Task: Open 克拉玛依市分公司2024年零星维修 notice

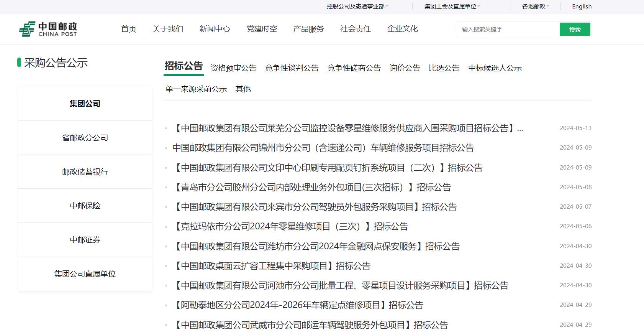Action: coord(290,226)
